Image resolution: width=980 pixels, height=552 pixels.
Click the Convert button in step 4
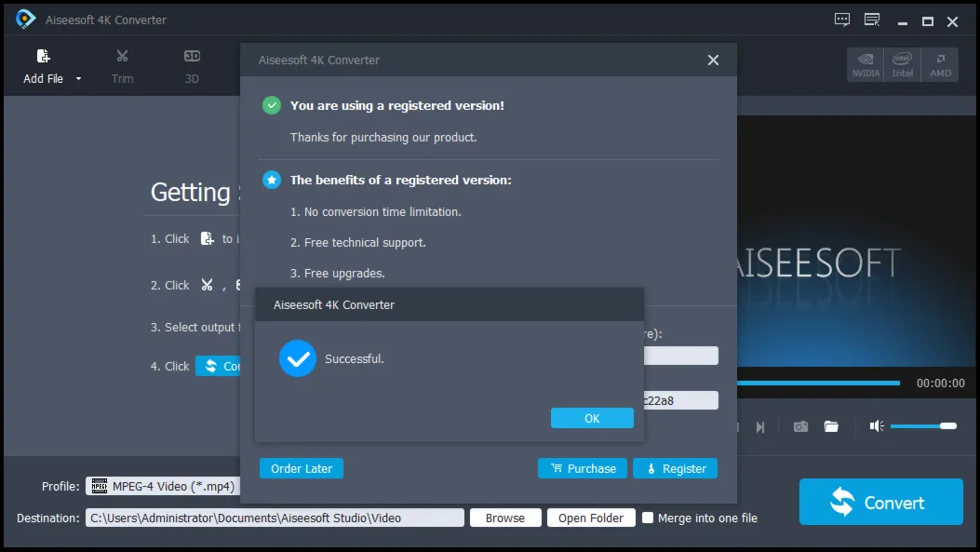point(218,366)
